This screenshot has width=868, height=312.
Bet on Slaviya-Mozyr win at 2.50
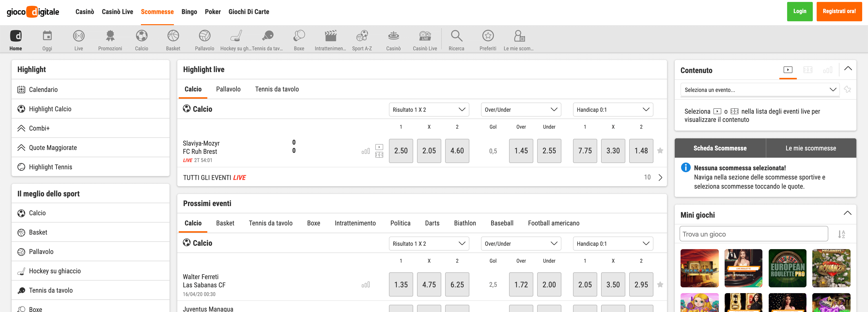[401, 151]
